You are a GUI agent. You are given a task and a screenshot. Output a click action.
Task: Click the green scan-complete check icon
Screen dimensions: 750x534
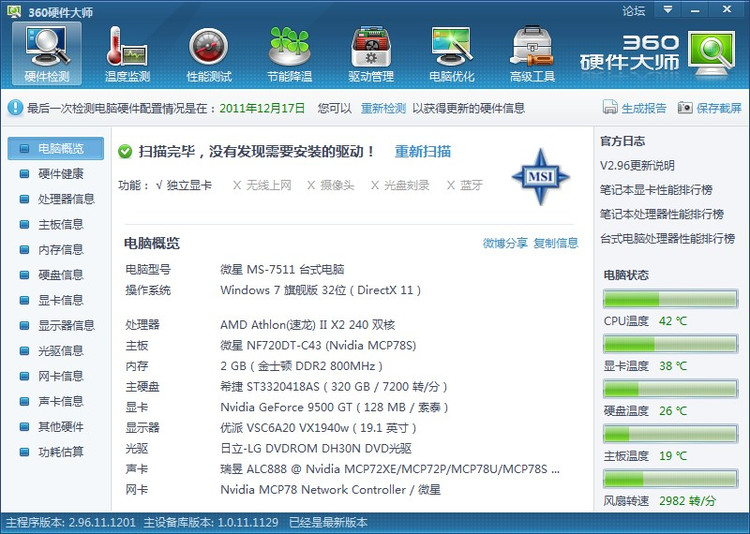(x=125, y=152)
